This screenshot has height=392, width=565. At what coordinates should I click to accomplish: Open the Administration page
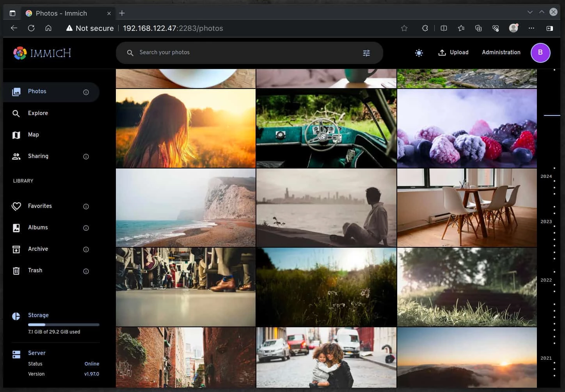(x=501, y=53)
